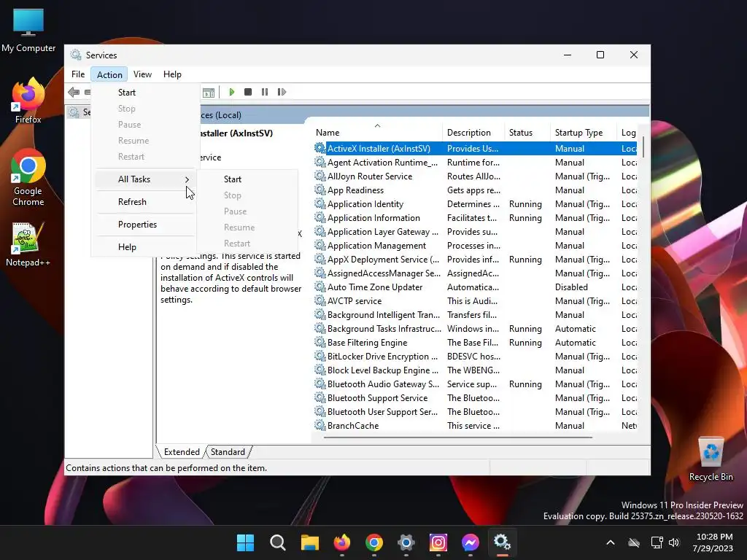The image size is (747, 560).
Task: Expand the All Tasks submenu arrow
Action: click(x=187, y=179)
